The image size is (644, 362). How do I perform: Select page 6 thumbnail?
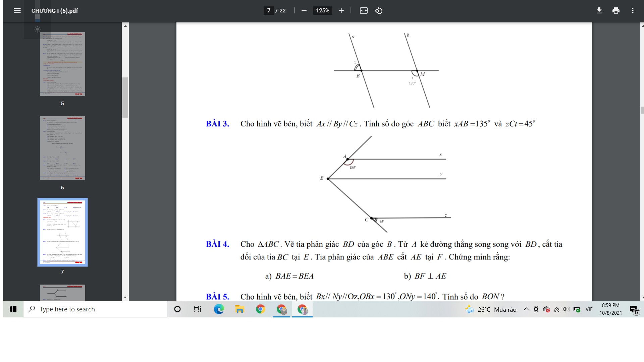tap(62, 148)
